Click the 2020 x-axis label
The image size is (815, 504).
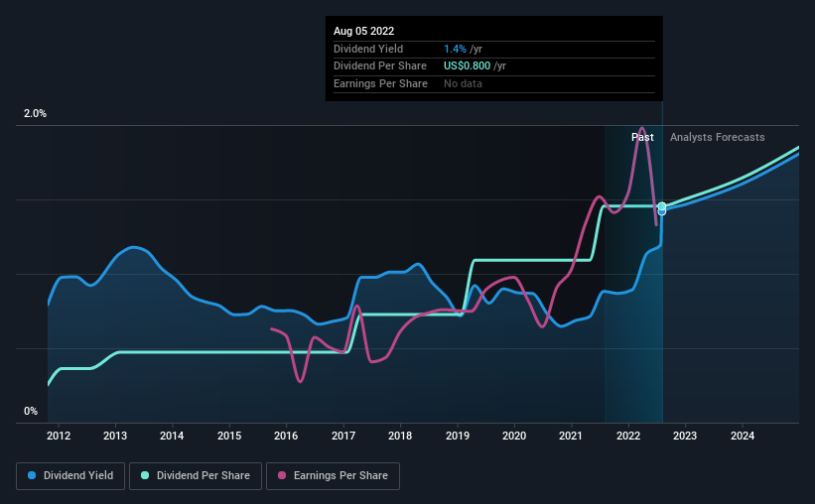click(514, 436)
